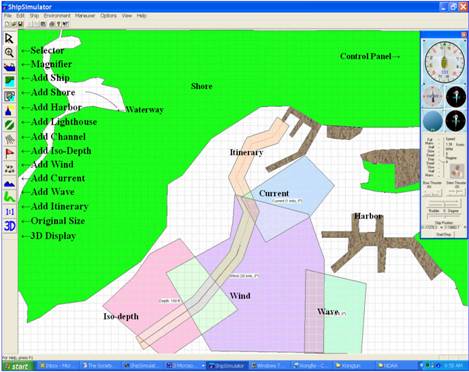Activate the Magnifier tool

coord(9,53)
